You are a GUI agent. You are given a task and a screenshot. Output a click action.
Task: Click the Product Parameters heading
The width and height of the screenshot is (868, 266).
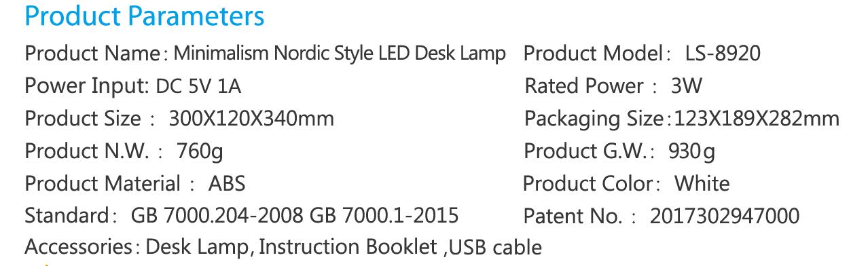144,16
